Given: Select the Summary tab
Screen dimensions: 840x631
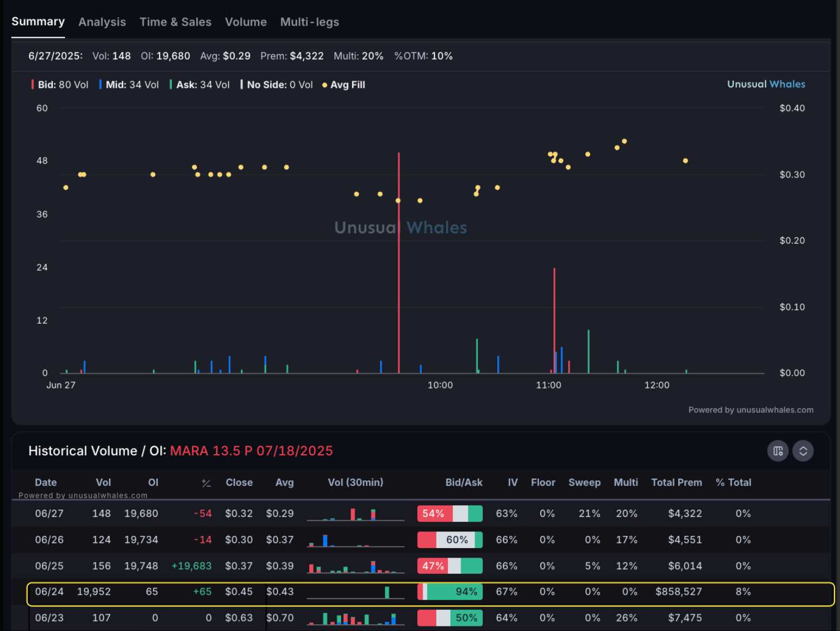Looking at the screenshot, I should pyautogui.click(x=38, y=22).
